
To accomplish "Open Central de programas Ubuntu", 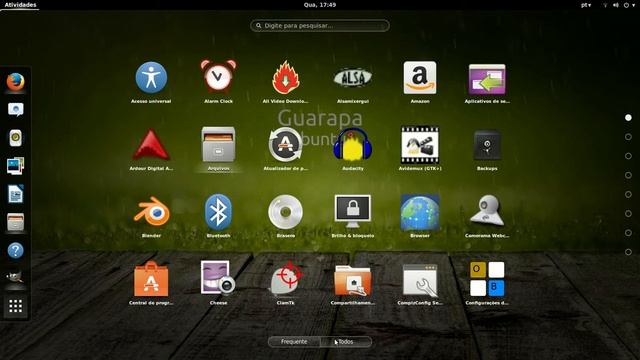I will (x=151, y=279).
